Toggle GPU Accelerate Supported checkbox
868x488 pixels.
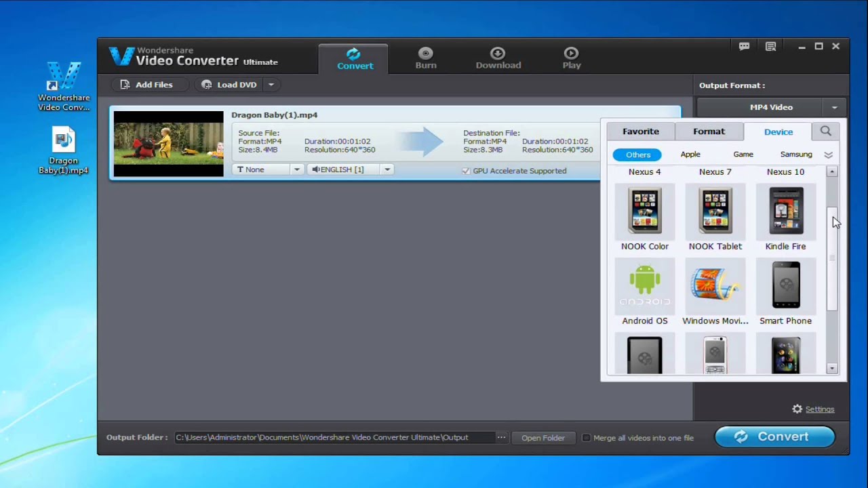point(466,171)
